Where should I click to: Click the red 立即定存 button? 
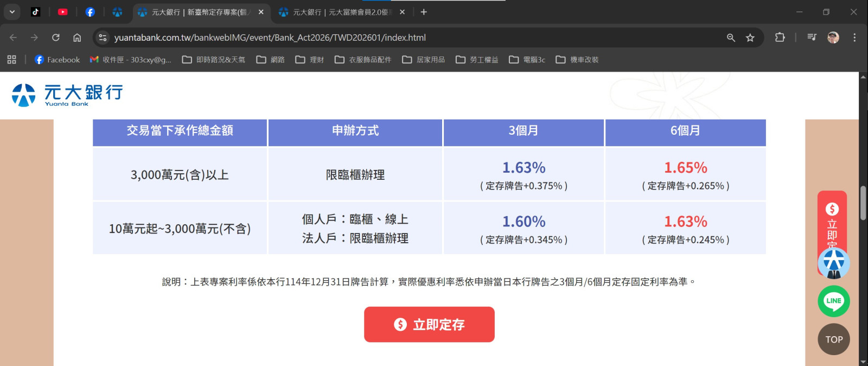pyautogui.click(x=429, y=324)
